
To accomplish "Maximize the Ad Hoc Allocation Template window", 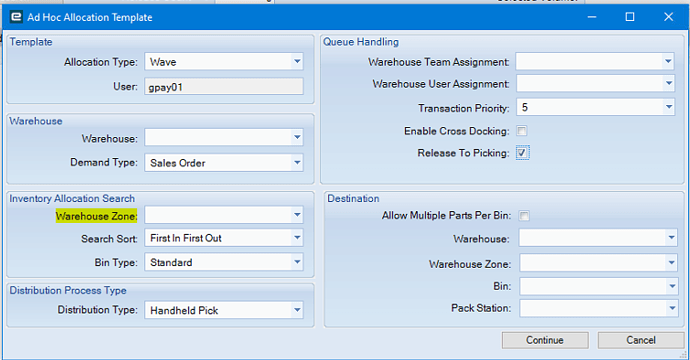I will click(x=630, y=17).
